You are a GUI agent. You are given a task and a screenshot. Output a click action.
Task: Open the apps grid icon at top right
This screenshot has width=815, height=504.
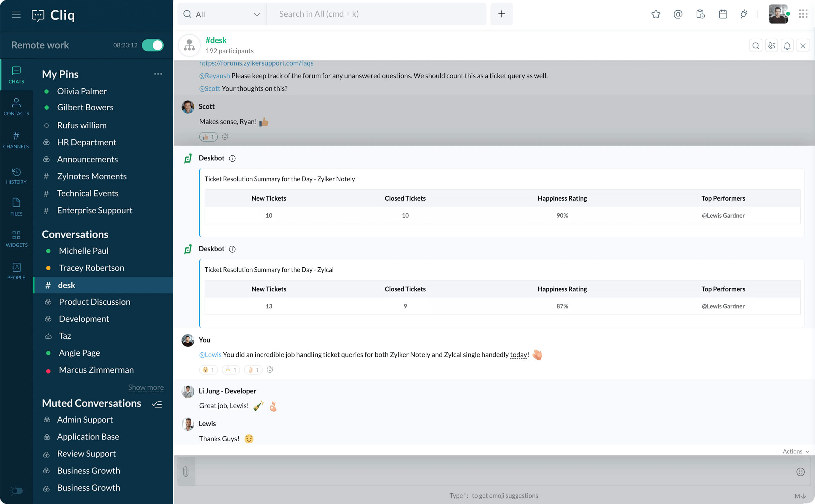pyautogui.click(x=803, y=14)
